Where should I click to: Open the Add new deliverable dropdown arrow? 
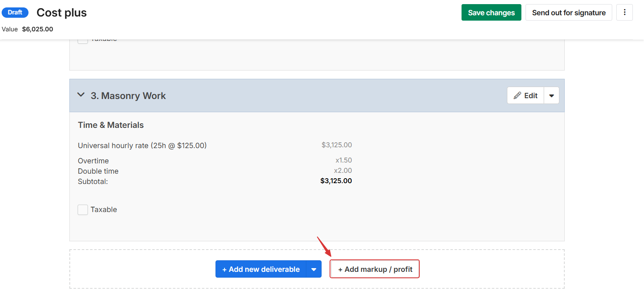(314, 269)
